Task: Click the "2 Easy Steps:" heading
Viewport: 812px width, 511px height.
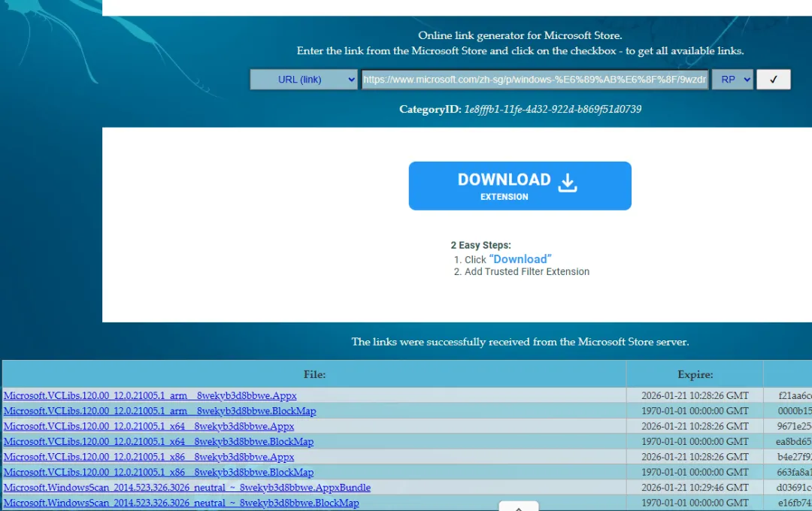Action: 480,246
